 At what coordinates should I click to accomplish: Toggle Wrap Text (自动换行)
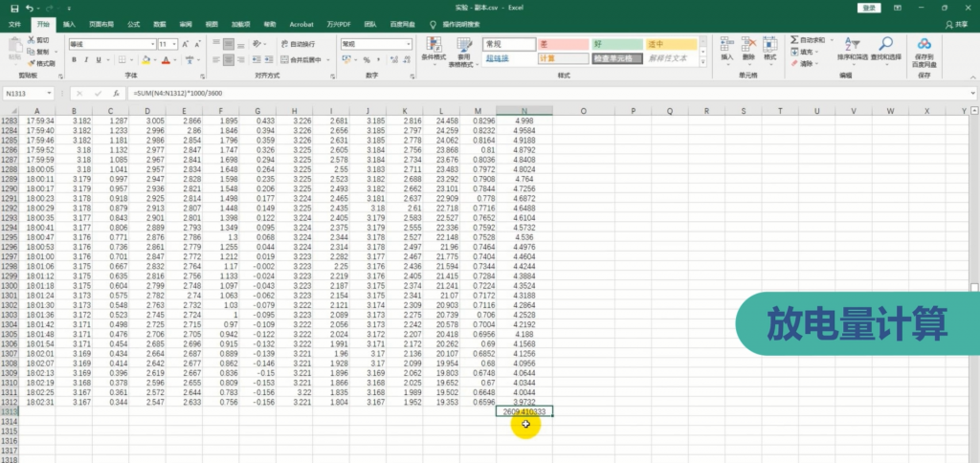click(298, 44)
